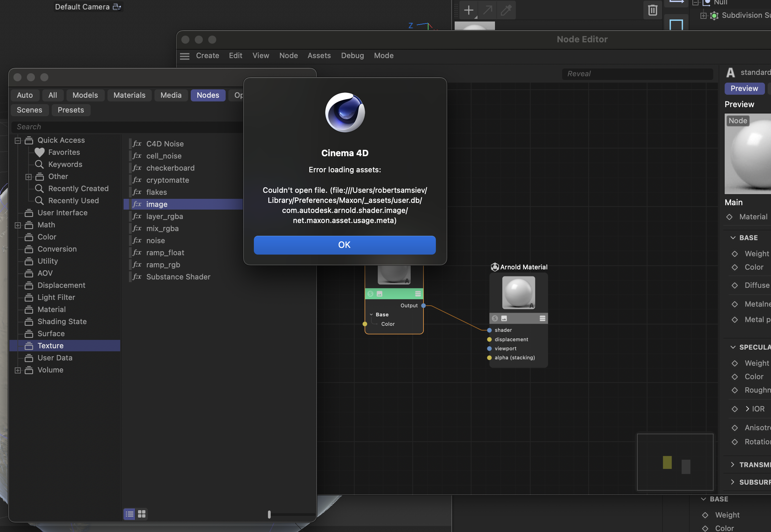Click the solo S icon on green node

pyautogui.click(x=370, y=294)
